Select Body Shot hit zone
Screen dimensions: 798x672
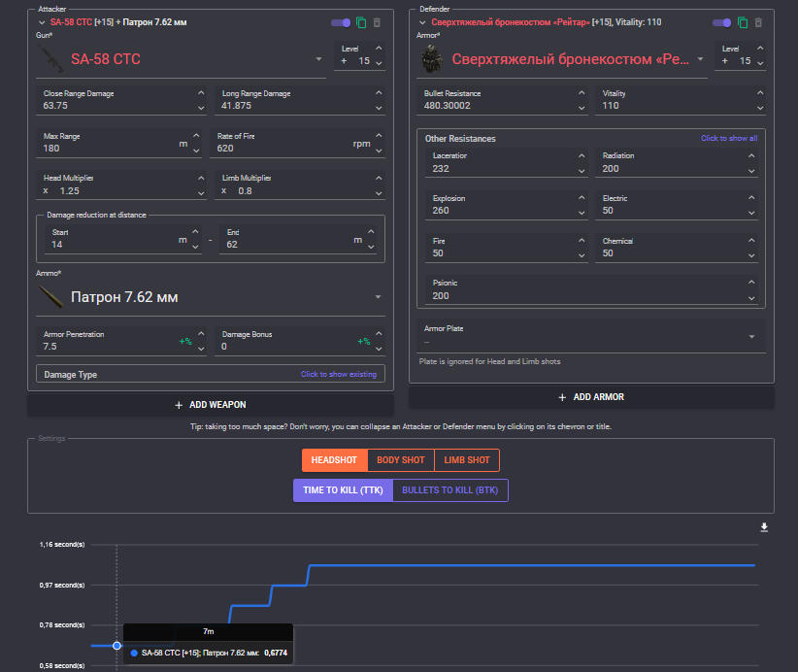point(401,460)
